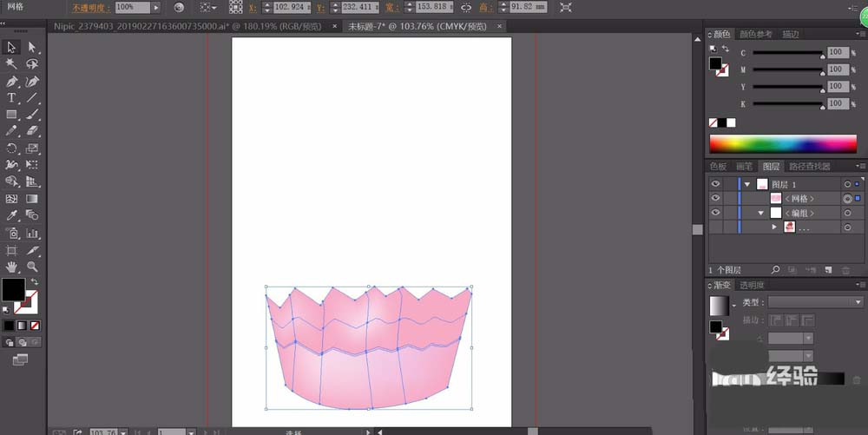Toggle visibility of <网格> sublayer
The width and height of the screenshot is (868, 435).
pos(716,198)
